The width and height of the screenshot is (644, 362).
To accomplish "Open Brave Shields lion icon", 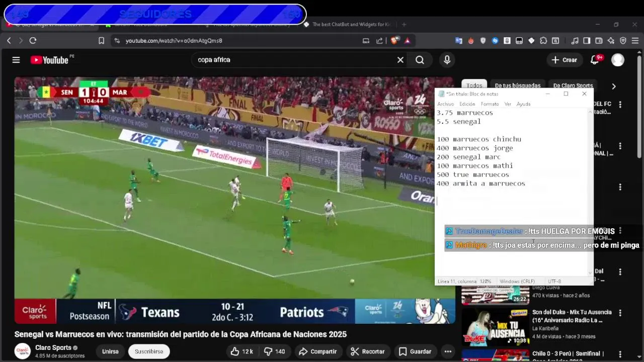I will click(x=395, y=41).
